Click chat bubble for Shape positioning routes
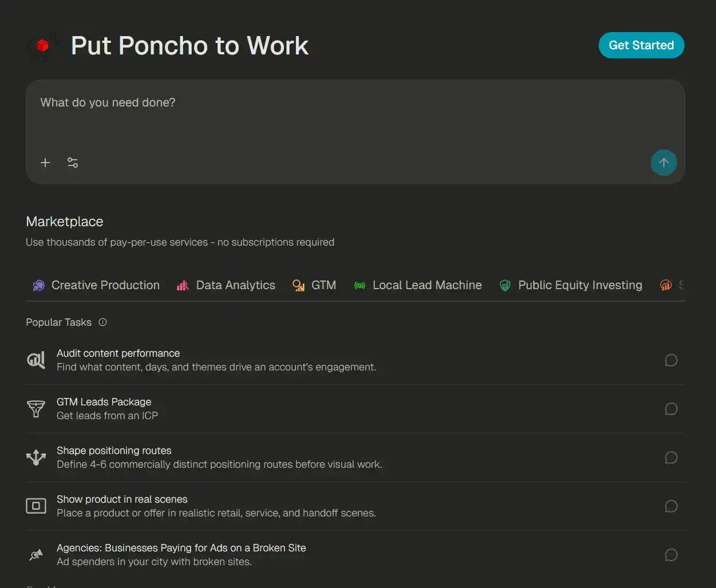The width and height of the screenshot is (716, 588). 671,457
